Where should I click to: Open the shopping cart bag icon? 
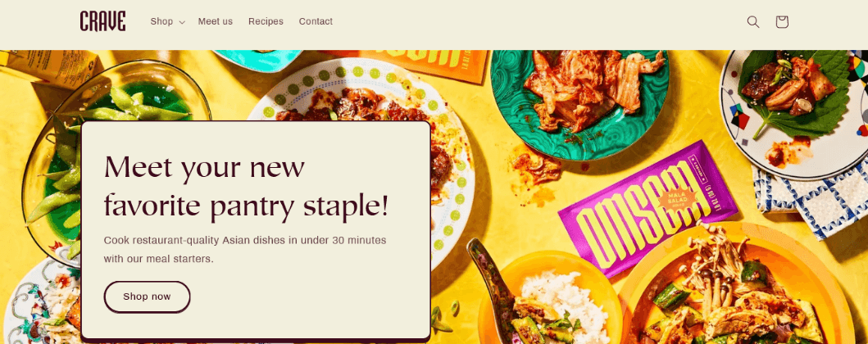[x=782, y=21]
